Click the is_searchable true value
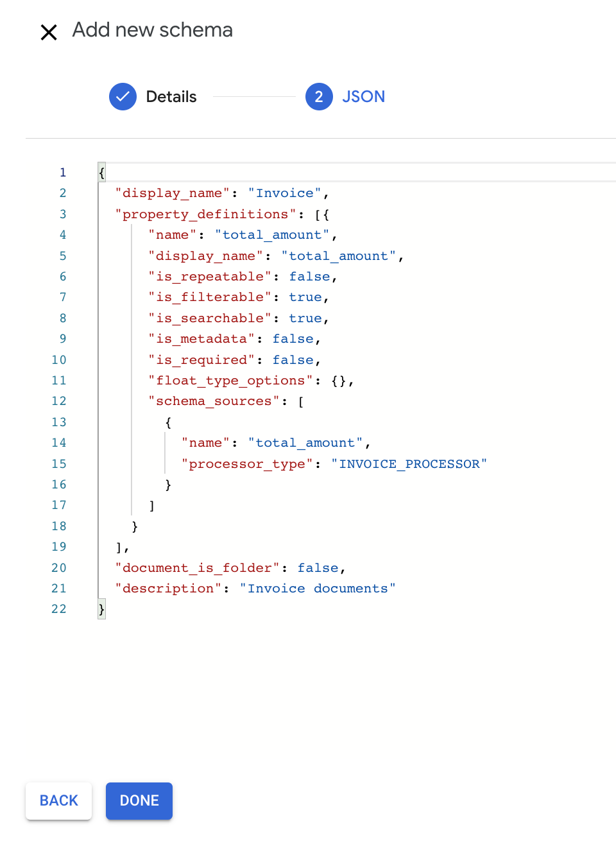 [x=305, y=318]
